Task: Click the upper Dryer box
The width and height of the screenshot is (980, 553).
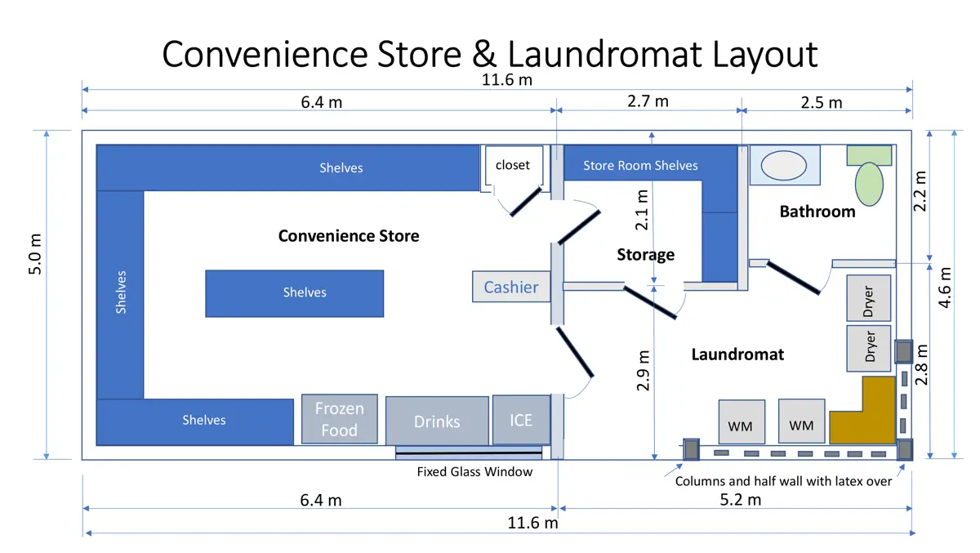Action: 868,298
